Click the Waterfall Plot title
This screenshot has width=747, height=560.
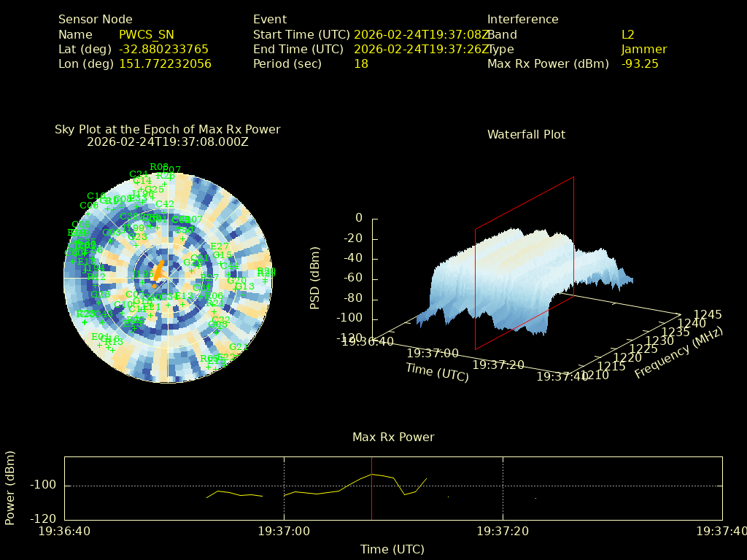(x=526, y=134)
